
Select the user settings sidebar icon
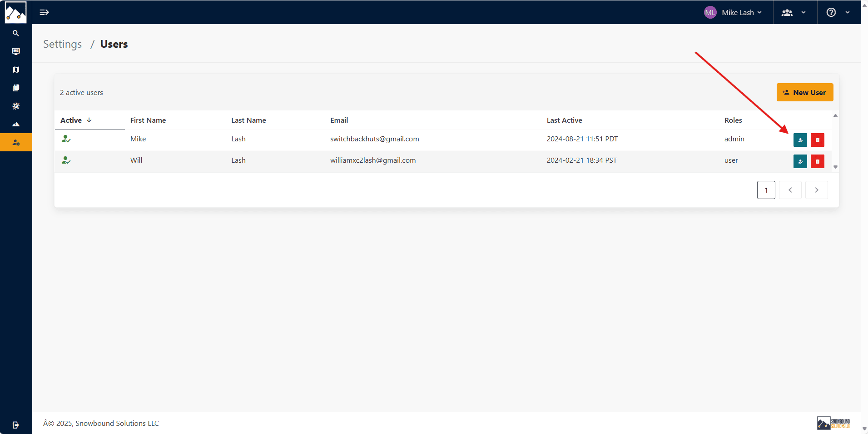tap(16, 142)
